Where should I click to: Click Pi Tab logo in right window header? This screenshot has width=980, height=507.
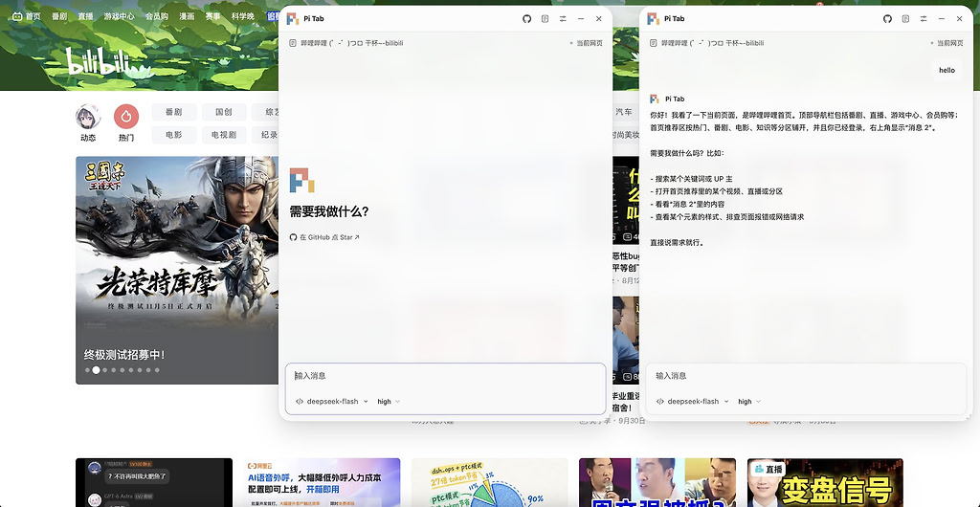tap(653, 19)
